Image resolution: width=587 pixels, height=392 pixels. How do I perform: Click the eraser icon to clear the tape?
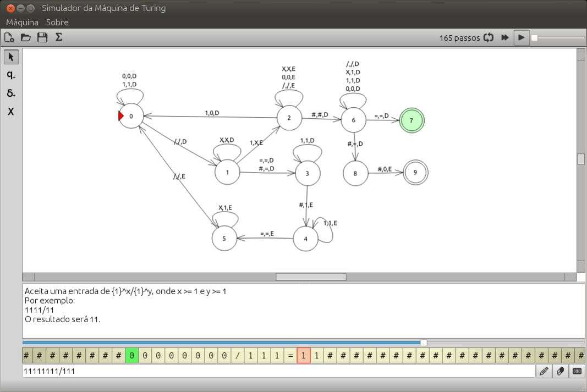[x=561, y=371]
